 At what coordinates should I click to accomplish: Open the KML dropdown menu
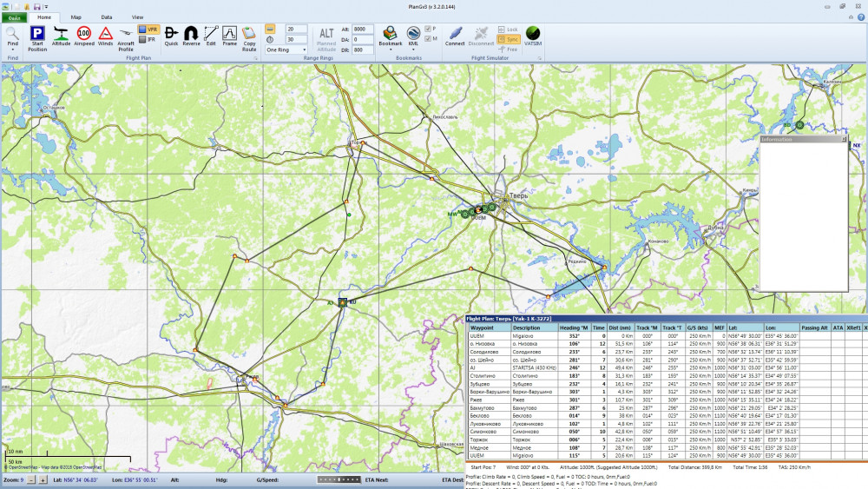click(414, 49)
